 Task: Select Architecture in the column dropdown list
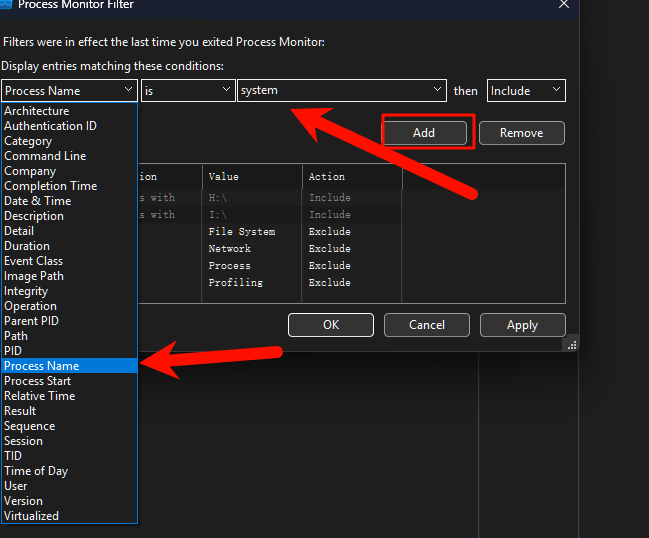(70, 111)
